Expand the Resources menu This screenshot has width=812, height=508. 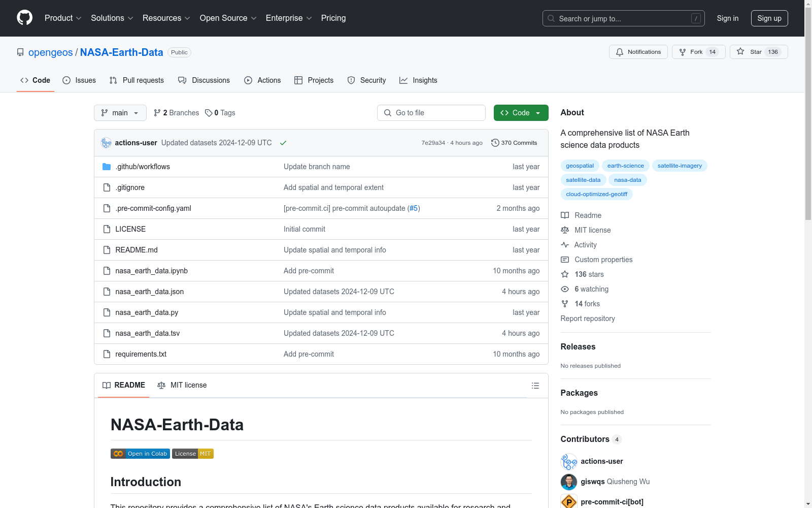(x=166, y=18)
